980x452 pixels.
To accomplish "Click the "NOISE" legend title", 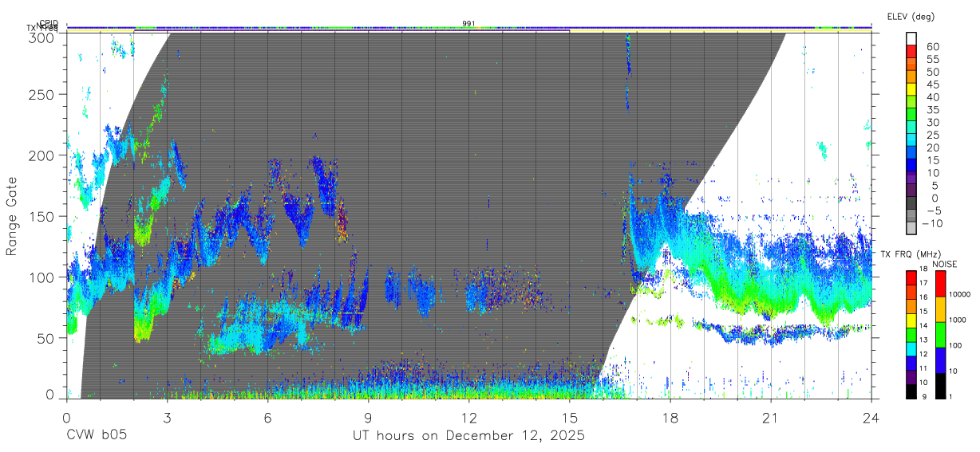I will (x=944, y=264).
